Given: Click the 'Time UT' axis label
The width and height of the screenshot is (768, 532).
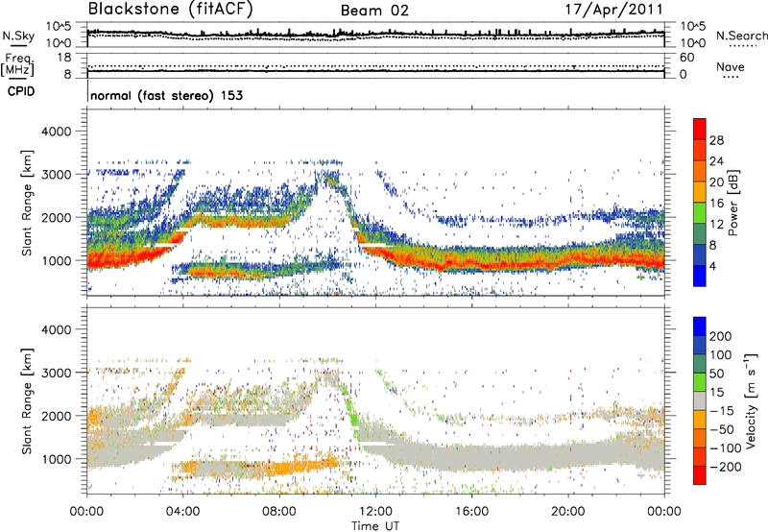Looking at the screenshot, I should (375, 526).
